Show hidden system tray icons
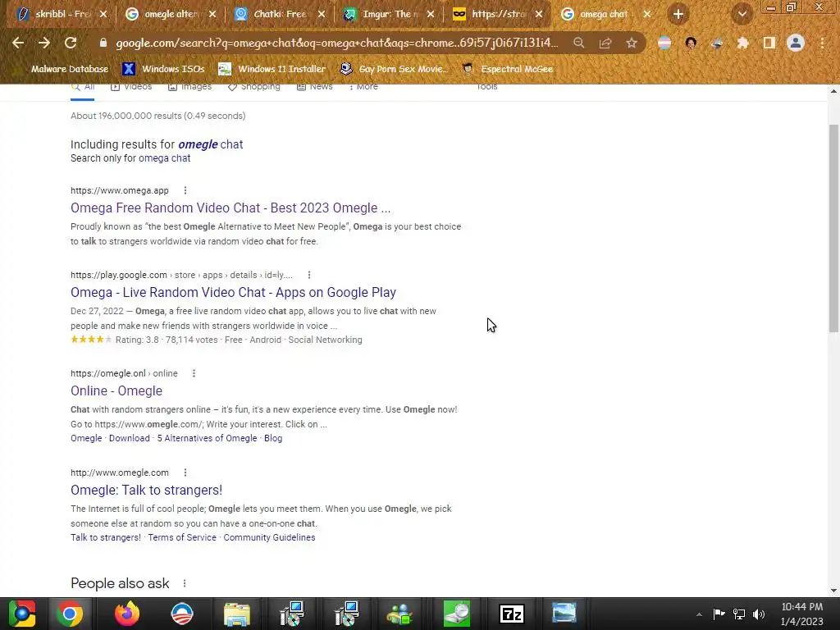The height and width of the screenshot is (630, 840). click(x=699, y=614)
